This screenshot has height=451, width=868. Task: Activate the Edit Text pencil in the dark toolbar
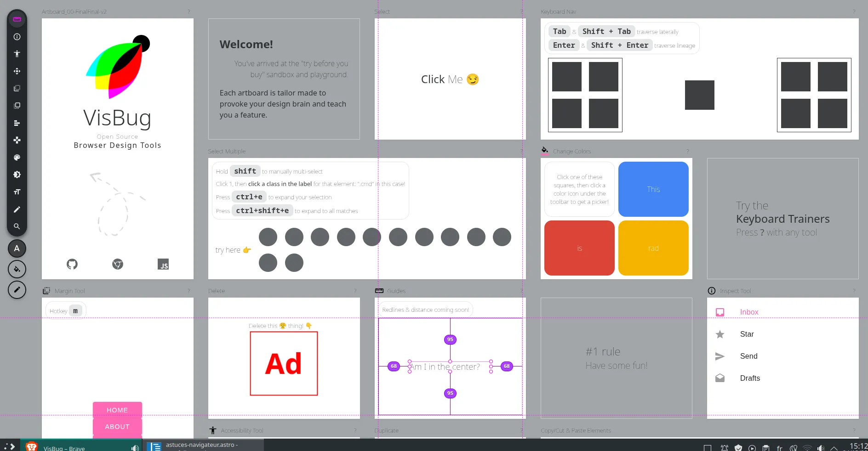pyautogui.click(x=17, y=209)
